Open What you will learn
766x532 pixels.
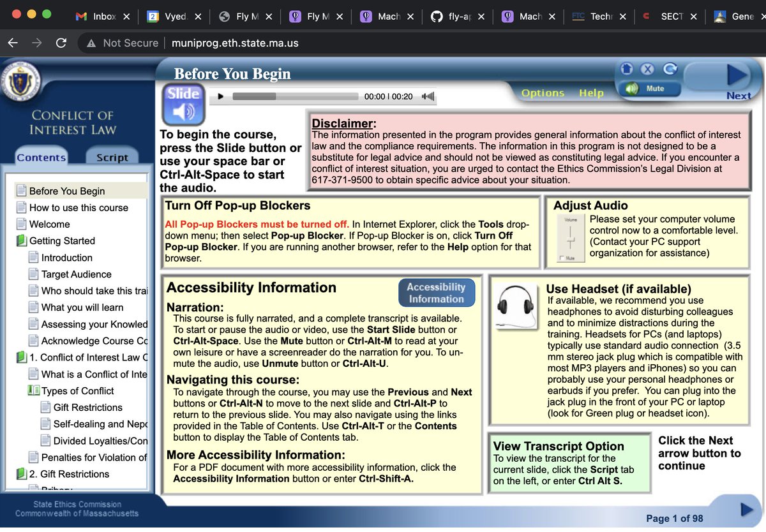[82, 307]
